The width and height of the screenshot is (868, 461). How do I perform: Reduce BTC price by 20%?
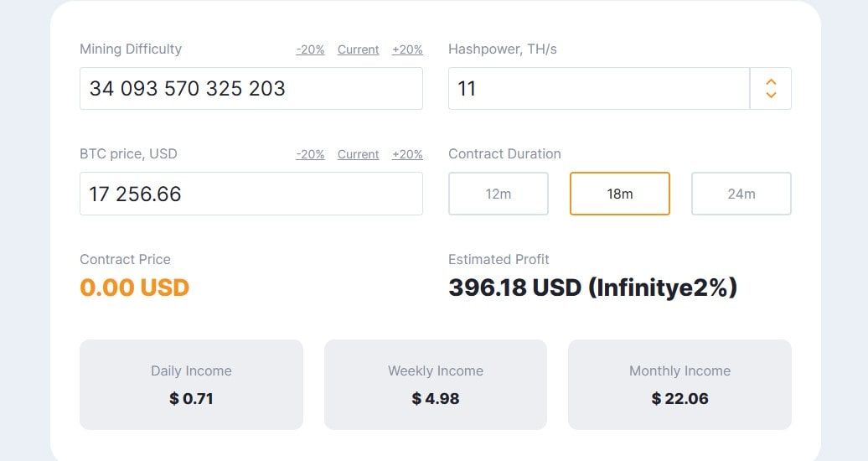(310, 154)
